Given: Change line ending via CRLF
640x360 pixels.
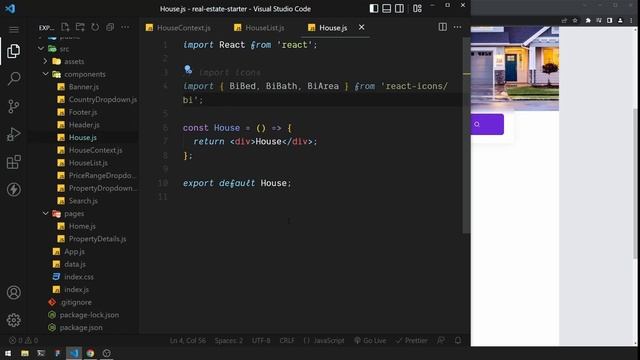Looking at the screenshot, I should (287, 340).
